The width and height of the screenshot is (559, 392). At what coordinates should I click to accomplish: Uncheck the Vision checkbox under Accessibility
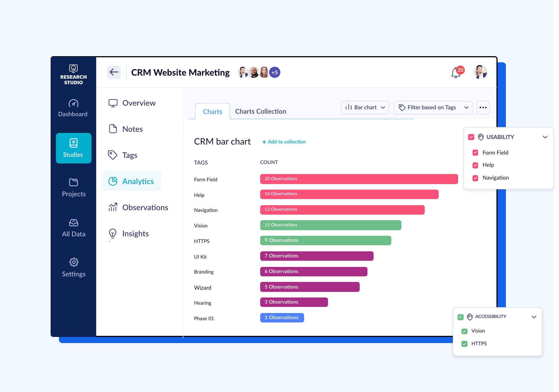465,331
